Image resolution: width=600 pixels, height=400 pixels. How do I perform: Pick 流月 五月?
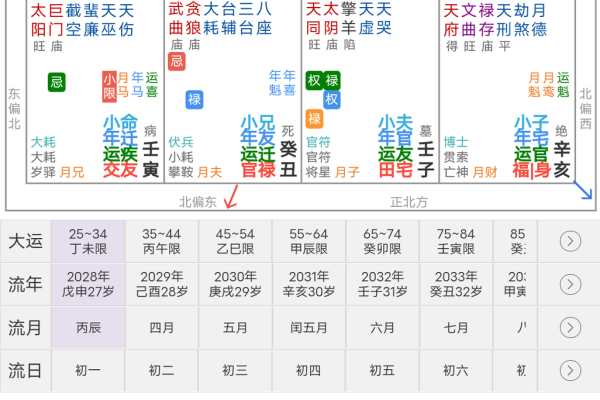(235, 328)
